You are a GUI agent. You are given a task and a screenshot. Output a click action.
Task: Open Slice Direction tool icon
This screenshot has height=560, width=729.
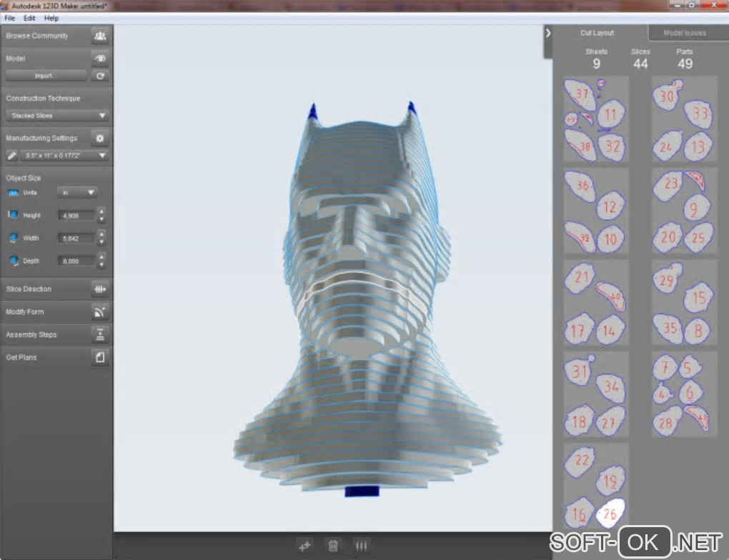[100, 289]
